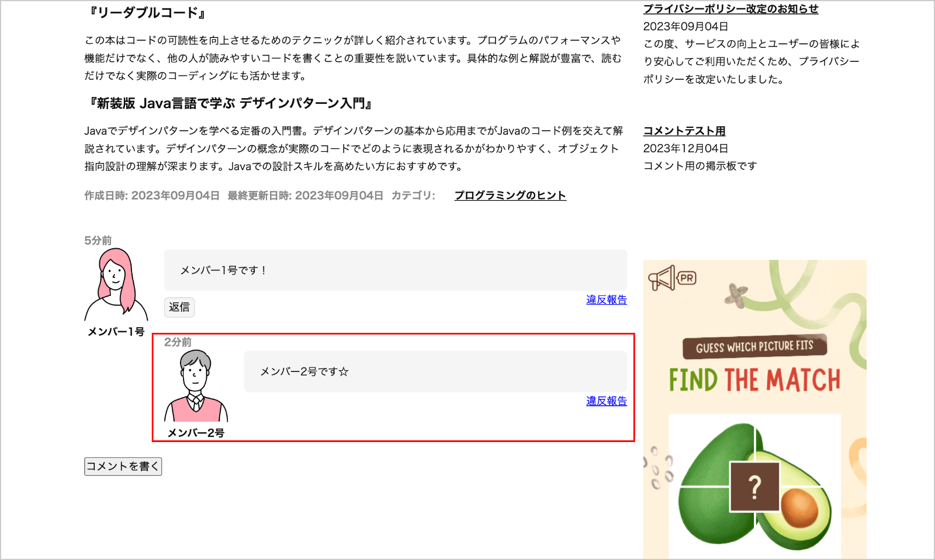935x560 pixels.
Task: Click the メンバー2号 username label
Action: click(x=196, y=433)
